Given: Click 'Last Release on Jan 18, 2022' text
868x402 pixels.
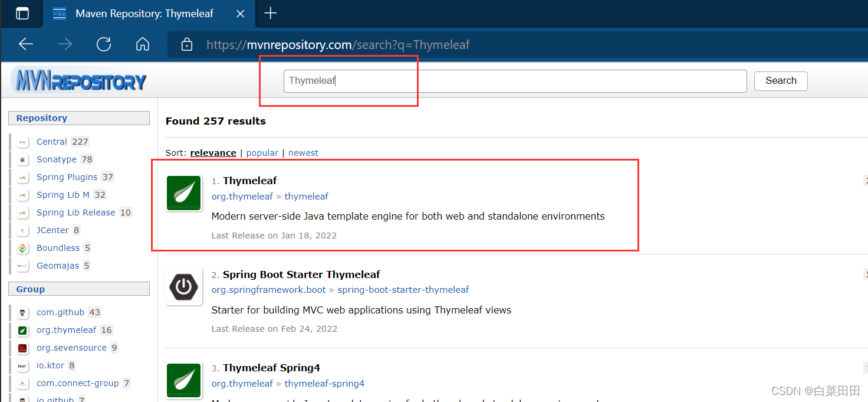Looking at the screenshot, I should tap(274, 236).
